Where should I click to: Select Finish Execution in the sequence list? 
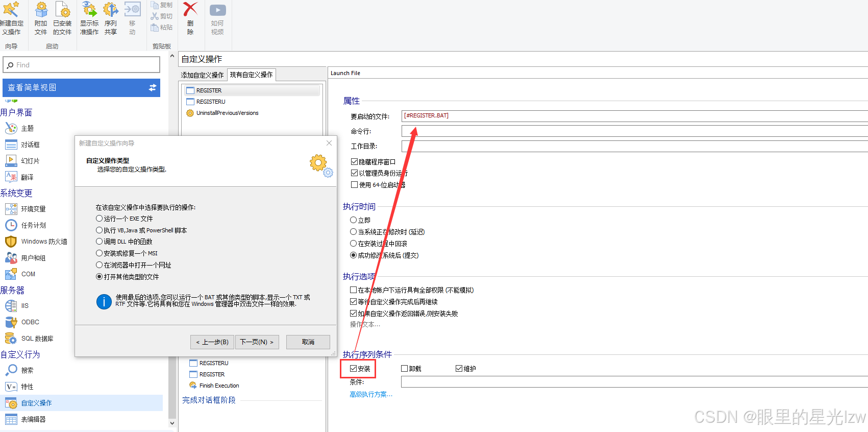tap(214, 386)
